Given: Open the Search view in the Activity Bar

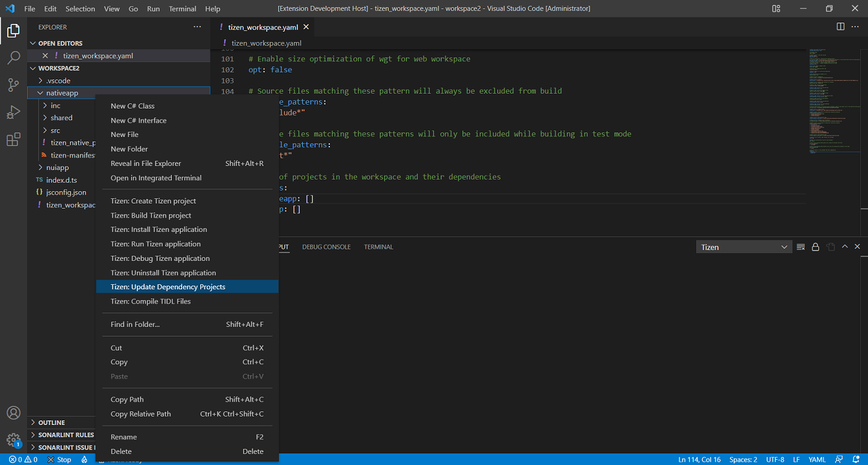Looking at the screenshot, I should (x=14, y=57).
